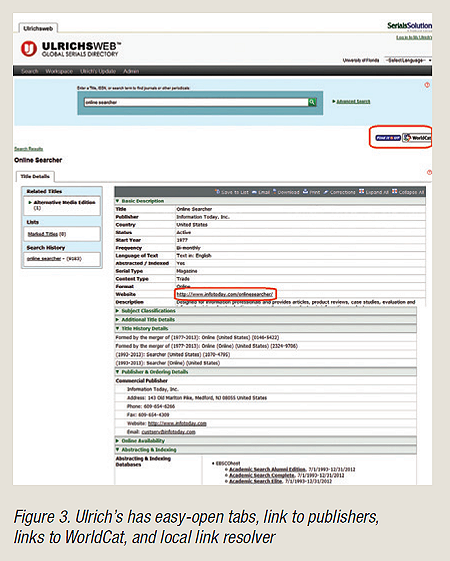Click help icon beside Title Details
This screenshot has width=450, height=561.
429,172
